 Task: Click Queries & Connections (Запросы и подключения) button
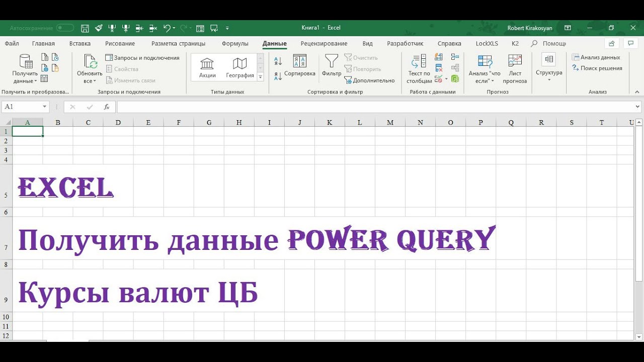(142, 58)
